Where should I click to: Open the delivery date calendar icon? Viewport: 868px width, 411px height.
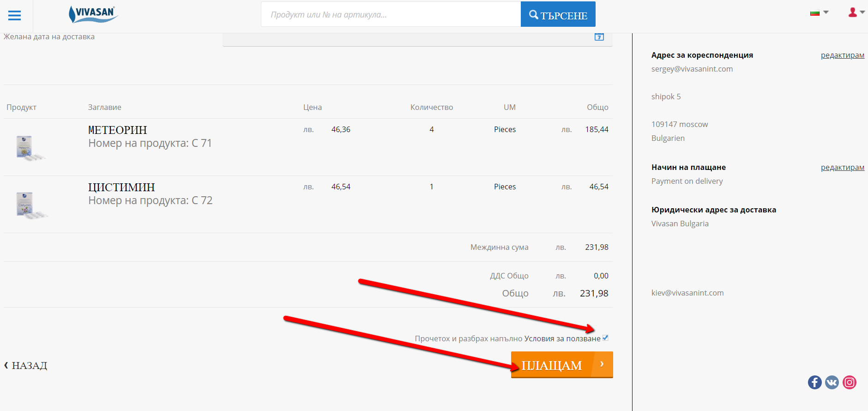coord(599,37)
